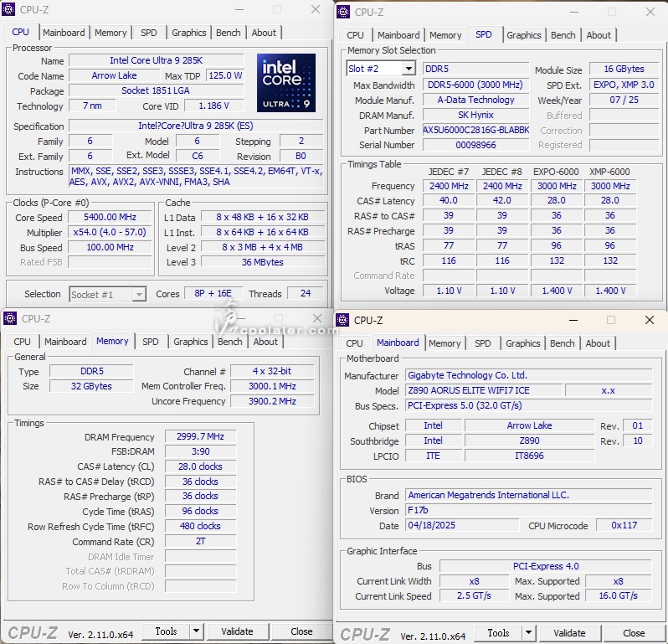Click the Specification Intel Core Ultra 9 285K (ES)
Image resolution: width=668 pixels, height=644 pixels.
196,126
